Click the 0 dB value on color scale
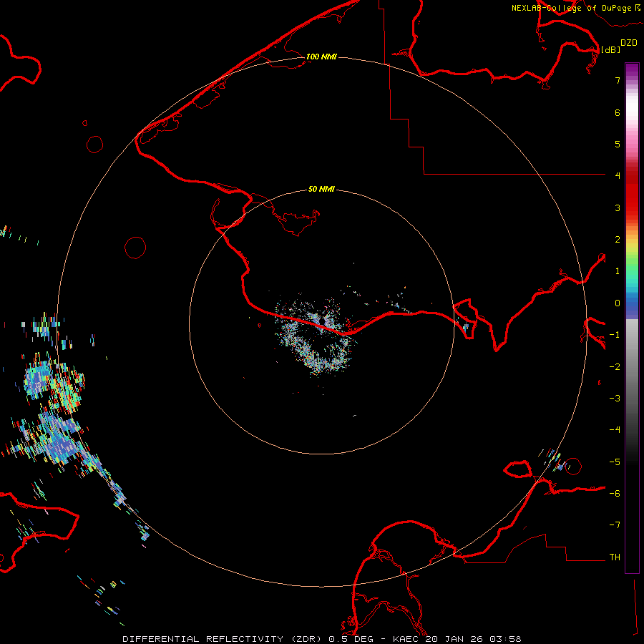644x644 pixels. [618, 303]
